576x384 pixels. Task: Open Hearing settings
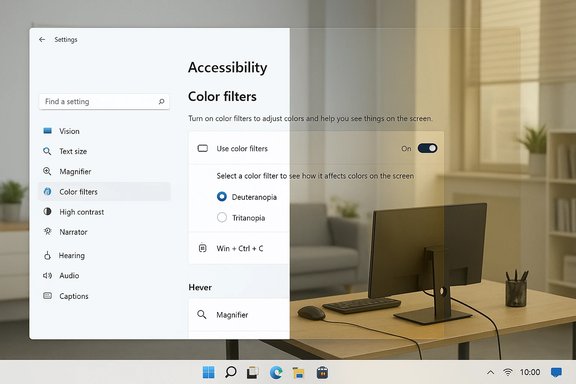click(104, 255)
